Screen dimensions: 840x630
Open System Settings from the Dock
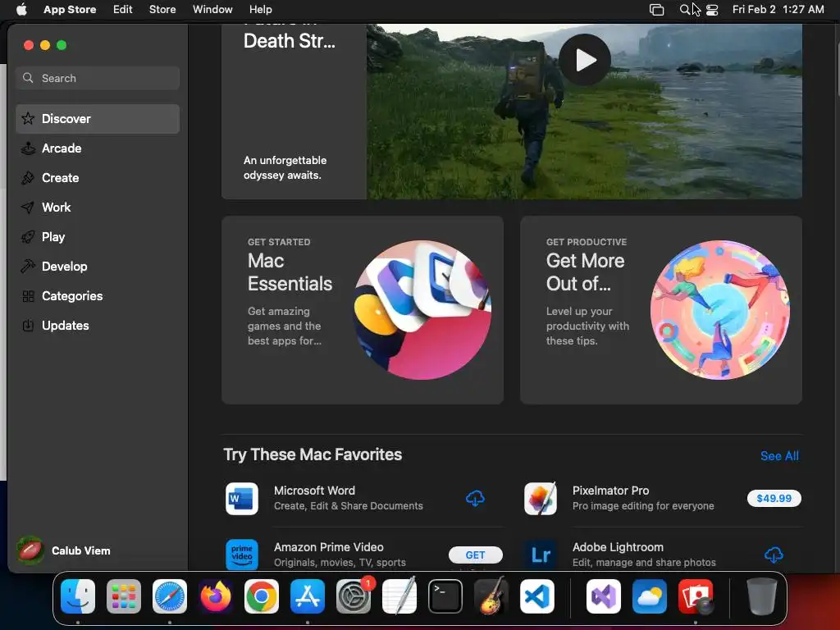coord(354,596)
